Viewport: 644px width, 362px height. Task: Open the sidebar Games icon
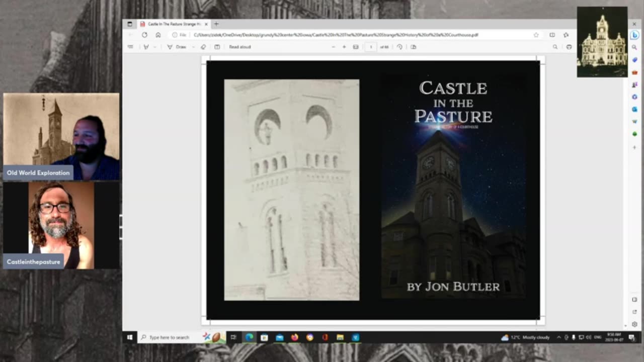click(x=635, y=84)
